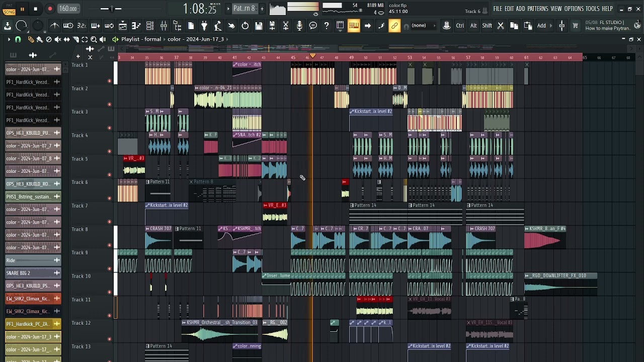644x362 pixels.
Task: Open the playlist options menu arrow
Action: point(9,39)
